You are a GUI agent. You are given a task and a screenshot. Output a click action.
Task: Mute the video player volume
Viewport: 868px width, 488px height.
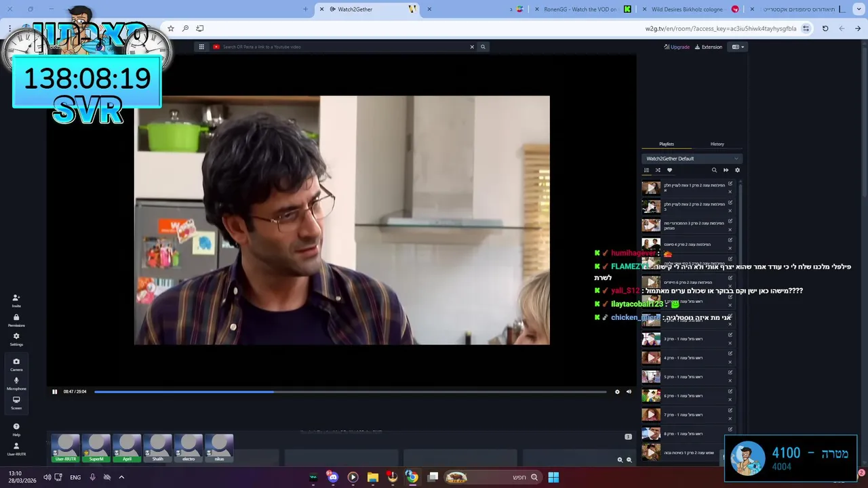point(629,392)
